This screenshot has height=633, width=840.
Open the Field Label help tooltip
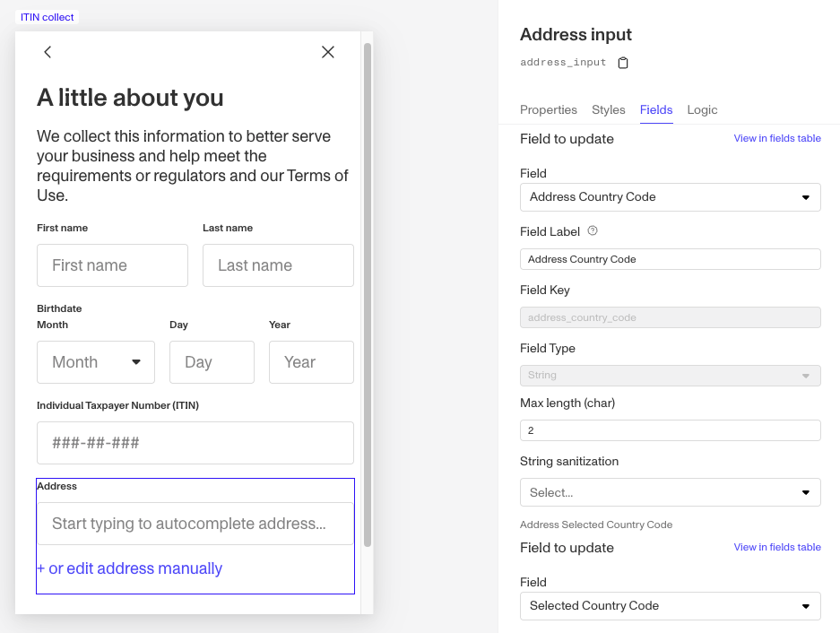pyautogui.click(x=592, y=231)
